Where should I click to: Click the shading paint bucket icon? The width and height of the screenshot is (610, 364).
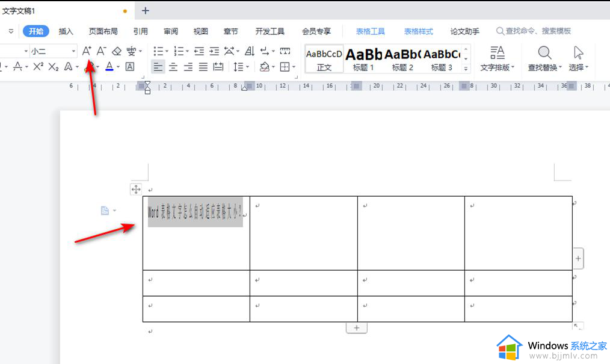click(265, 67)
